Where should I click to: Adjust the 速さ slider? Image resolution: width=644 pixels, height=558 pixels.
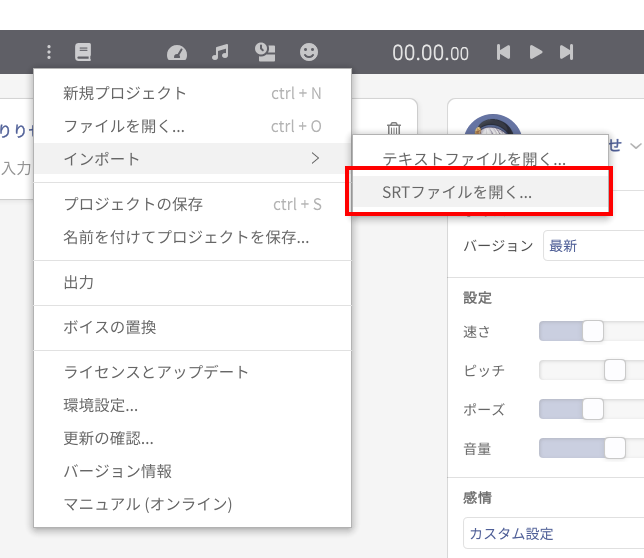[591, 331]
